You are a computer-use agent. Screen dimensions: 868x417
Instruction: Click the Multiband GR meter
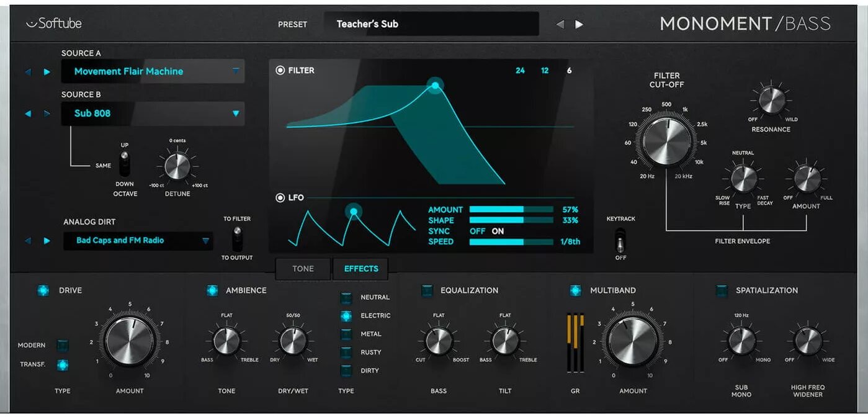pyautogui.click(x=575, y=344)
